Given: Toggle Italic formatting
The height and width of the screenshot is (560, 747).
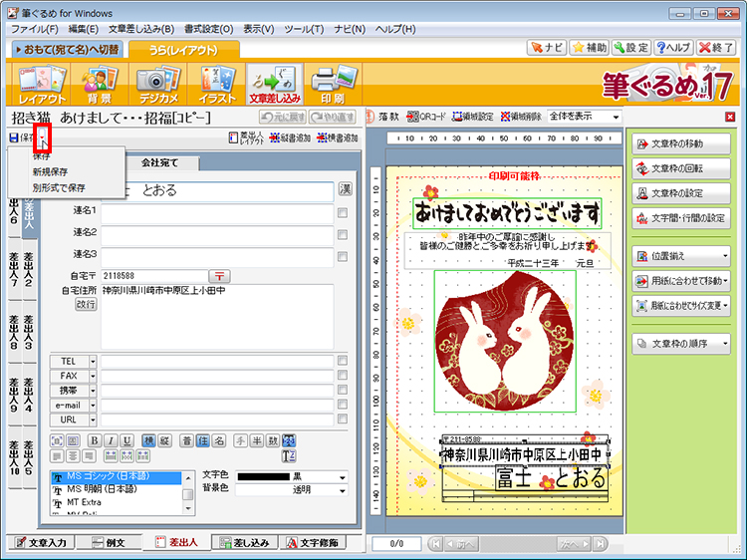Looking at the screenshot, I should (x=111, y=440).
